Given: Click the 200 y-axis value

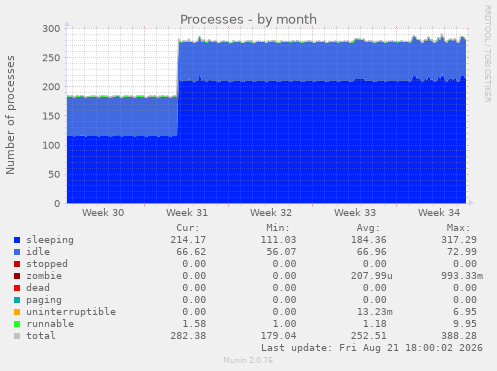Looking at the screenshot, I should pos(51,87).
